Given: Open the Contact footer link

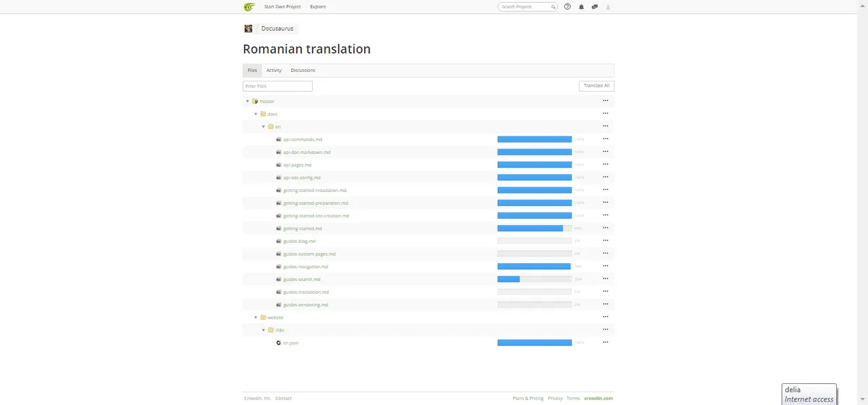Looking at the screenshot, I should (x=283, y=398).
